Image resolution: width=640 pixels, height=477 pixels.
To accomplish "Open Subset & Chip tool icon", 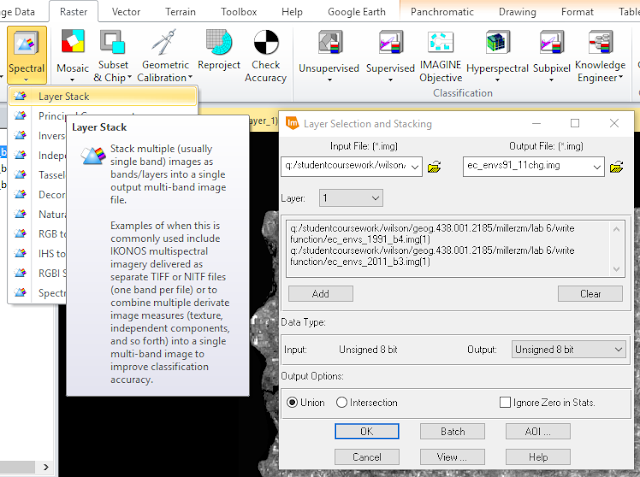I will click(x=112, y=42).
